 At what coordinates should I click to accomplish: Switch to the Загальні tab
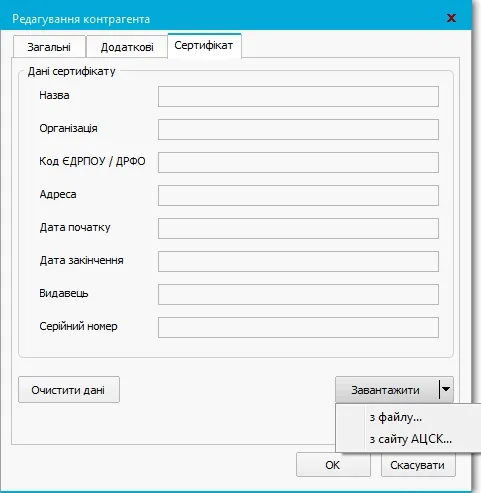click(x=49, y=47)
